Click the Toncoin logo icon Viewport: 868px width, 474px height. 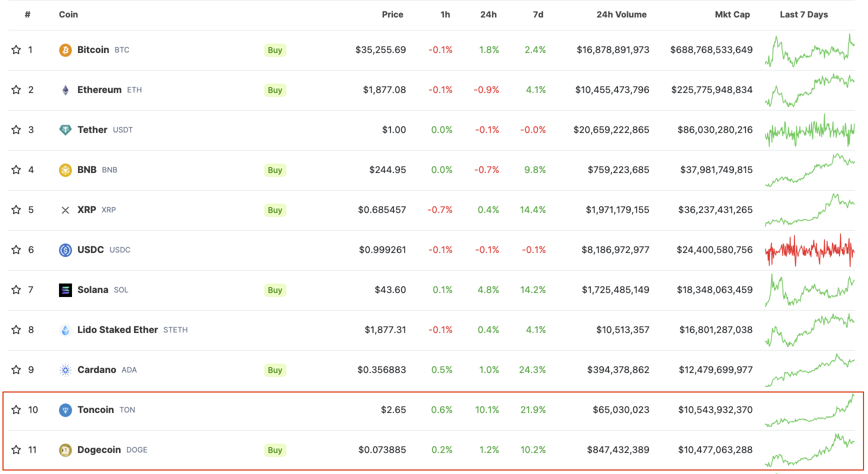coord(65,410)
